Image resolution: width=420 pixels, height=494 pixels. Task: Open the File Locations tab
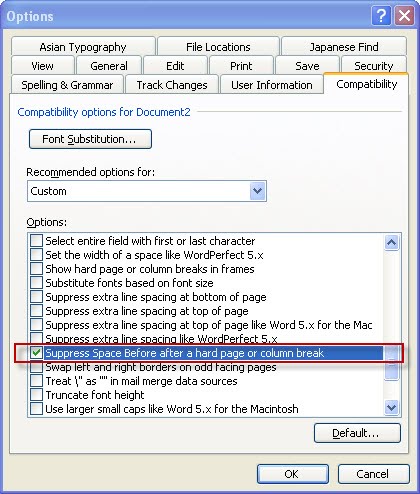click(218, 47)
